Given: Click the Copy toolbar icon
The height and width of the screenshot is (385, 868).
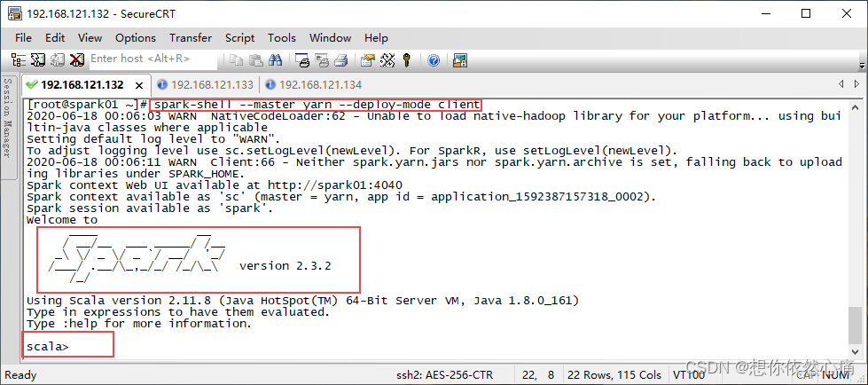Looking at the screenshot, I should pos(237,59).
